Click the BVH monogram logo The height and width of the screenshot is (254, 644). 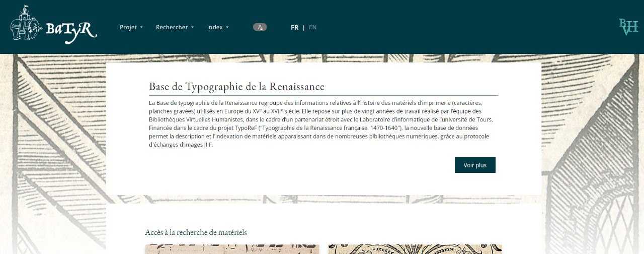pyautogui.click(x=628, y=27)
